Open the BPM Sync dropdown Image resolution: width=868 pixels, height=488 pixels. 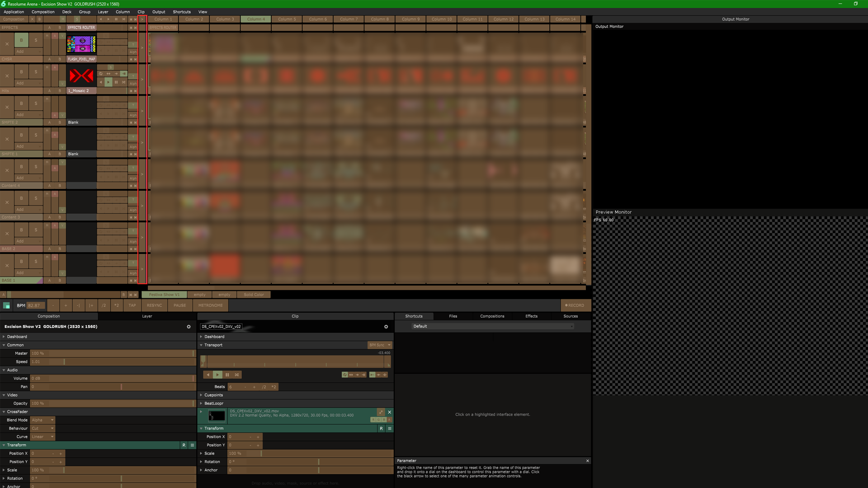pyautogui.click(x=379, y=345)
